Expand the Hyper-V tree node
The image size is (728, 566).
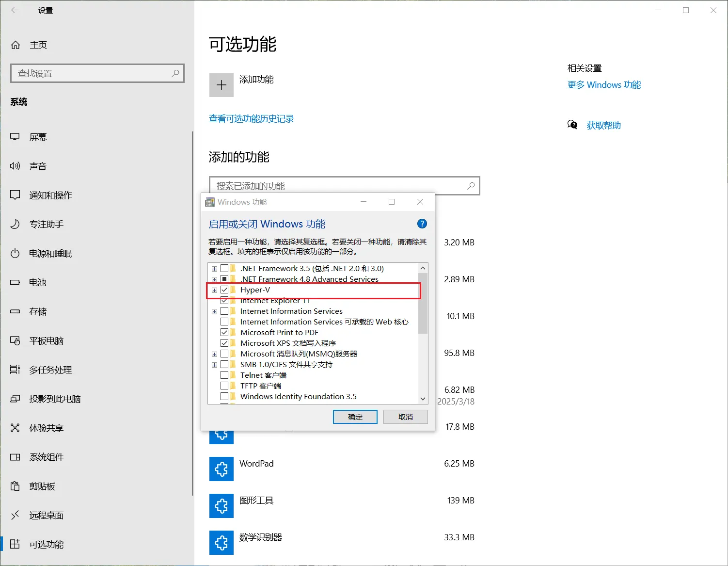[215, 290]
